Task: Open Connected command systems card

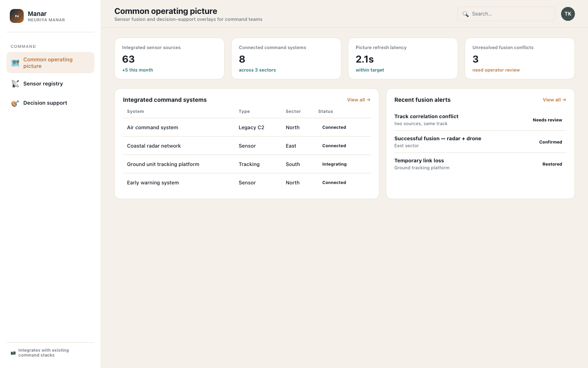Action: click(x=286, y=58)
